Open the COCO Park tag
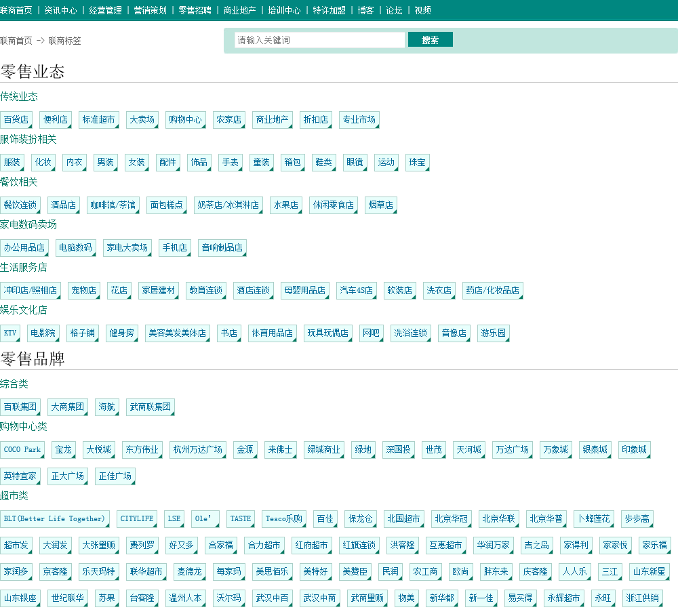This screenshot has width=678, height=616. click(x=22, y=450)
